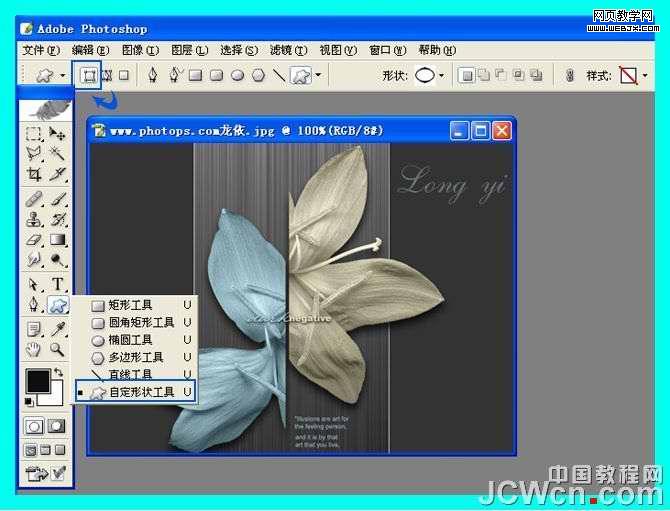Select the Eraser tool
This screenshot has height=511, width=670.
pyautogui.click(x=33, y=240)
